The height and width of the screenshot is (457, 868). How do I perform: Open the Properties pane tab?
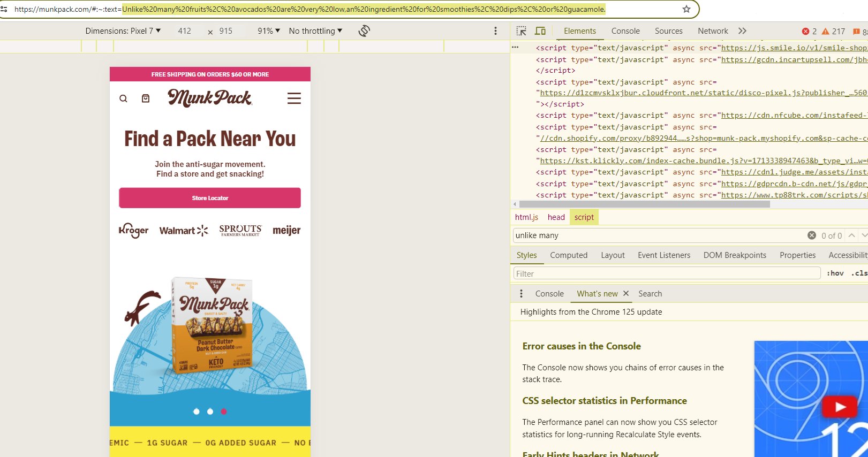coord(798,255)
